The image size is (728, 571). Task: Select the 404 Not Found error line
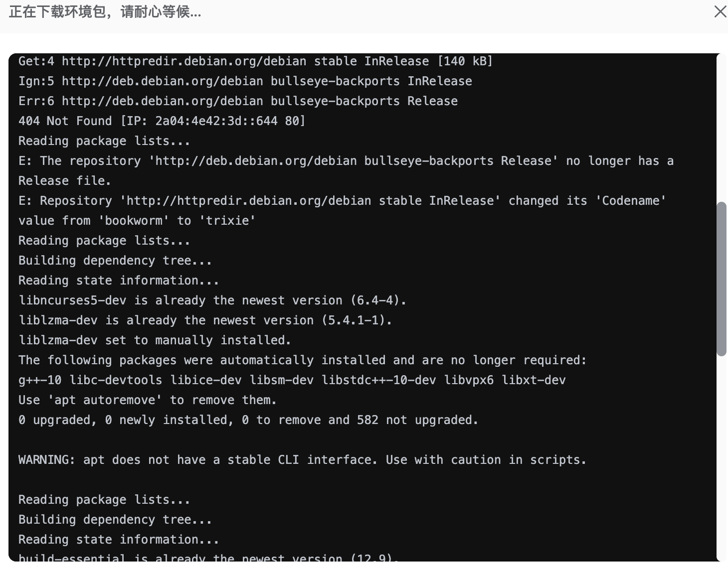coord(162,121)
